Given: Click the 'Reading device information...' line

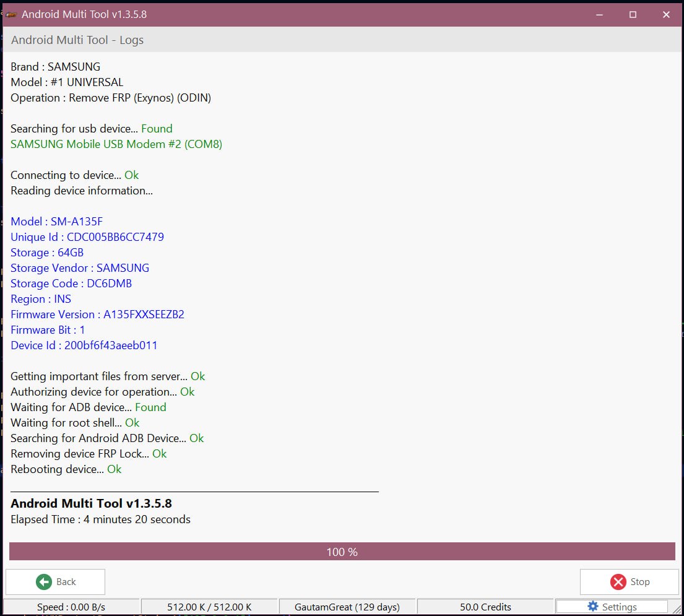Looking at the screenshot, I should point(82,191).
